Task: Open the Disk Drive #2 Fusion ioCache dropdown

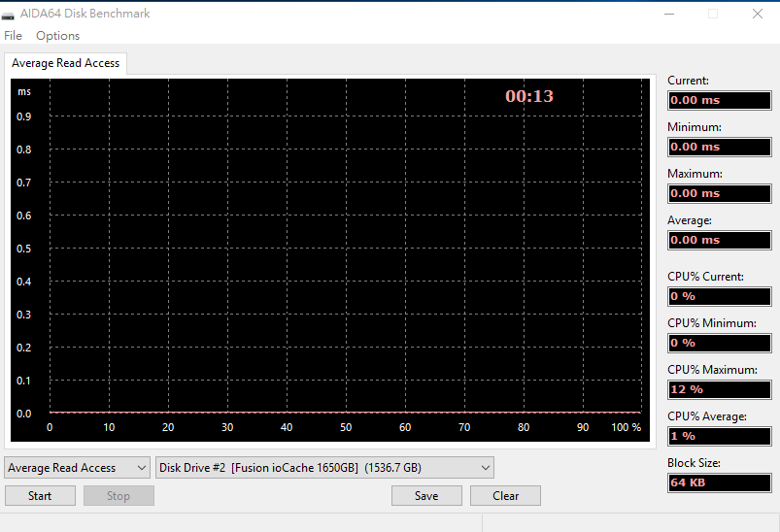Action: [x=324, y=468]
